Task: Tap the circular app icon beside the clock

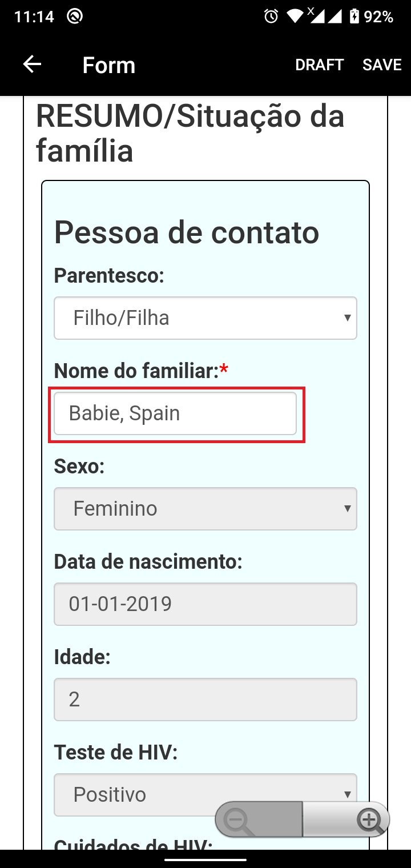Action: [x=74, y=17]
